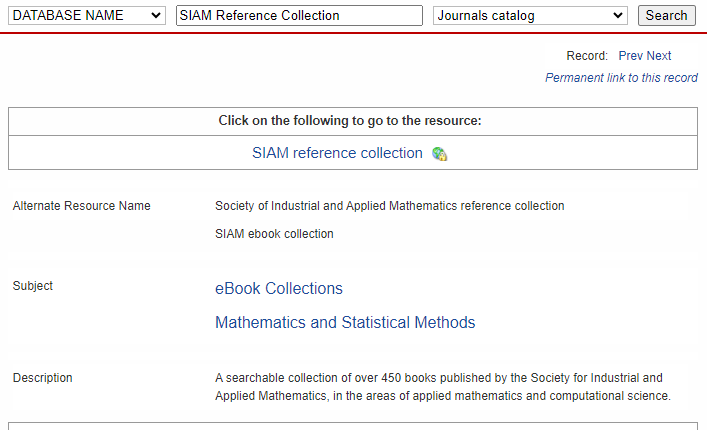Open Mathematics and Statistical Methods subject link

[x=345, y=322]
